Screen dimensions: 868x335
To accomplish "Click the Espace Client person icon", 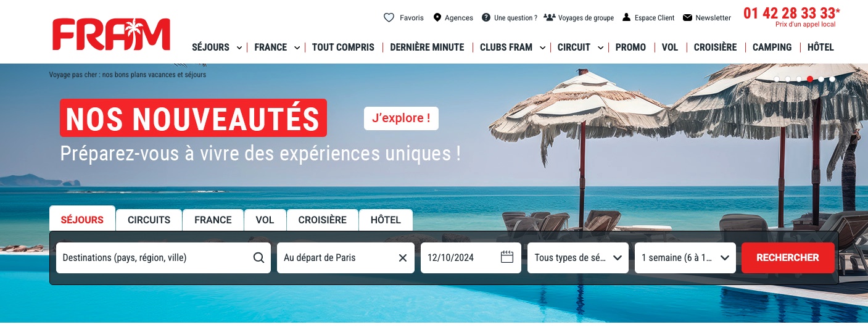I will click(626, 17).
